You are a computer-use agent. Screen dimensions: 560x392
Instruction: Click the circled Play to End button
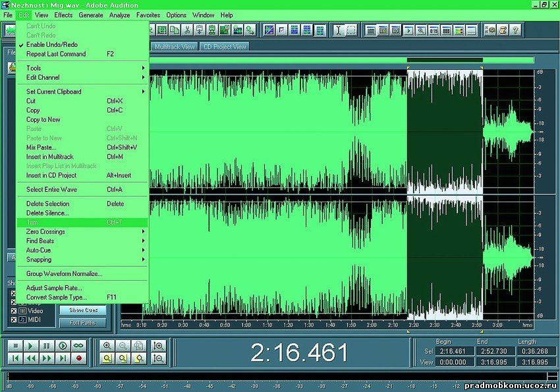(x=63, y=346)
